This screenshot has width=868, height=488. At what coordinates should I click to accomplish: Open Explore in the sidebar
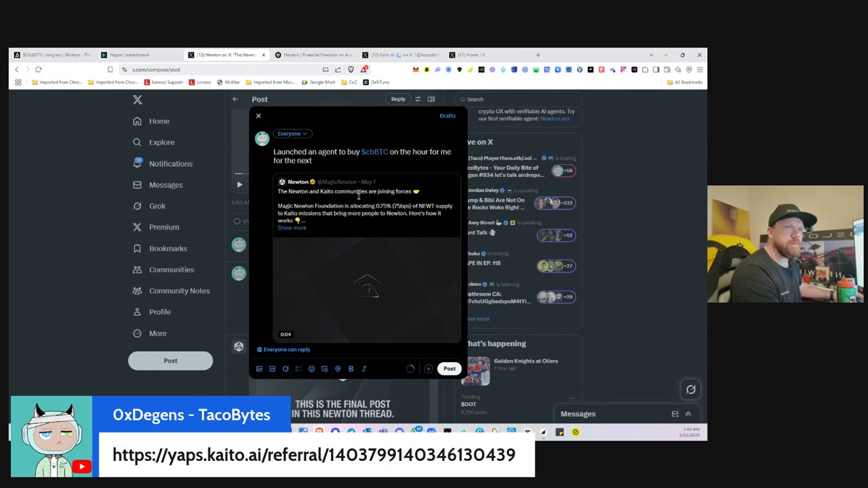pyautogui.click(x=153, y=142)
